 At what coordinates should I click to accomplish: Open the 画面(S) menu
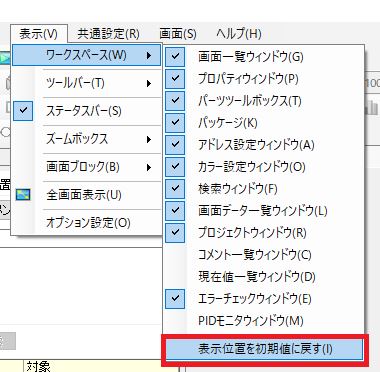[x=178, y=34]
